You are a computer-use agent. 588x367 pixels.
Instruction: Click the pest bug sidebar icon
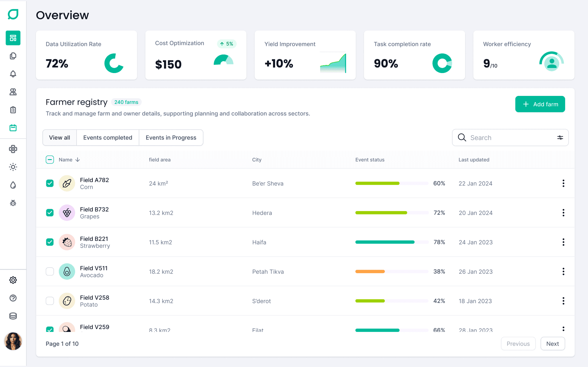[x=13, y=203]
